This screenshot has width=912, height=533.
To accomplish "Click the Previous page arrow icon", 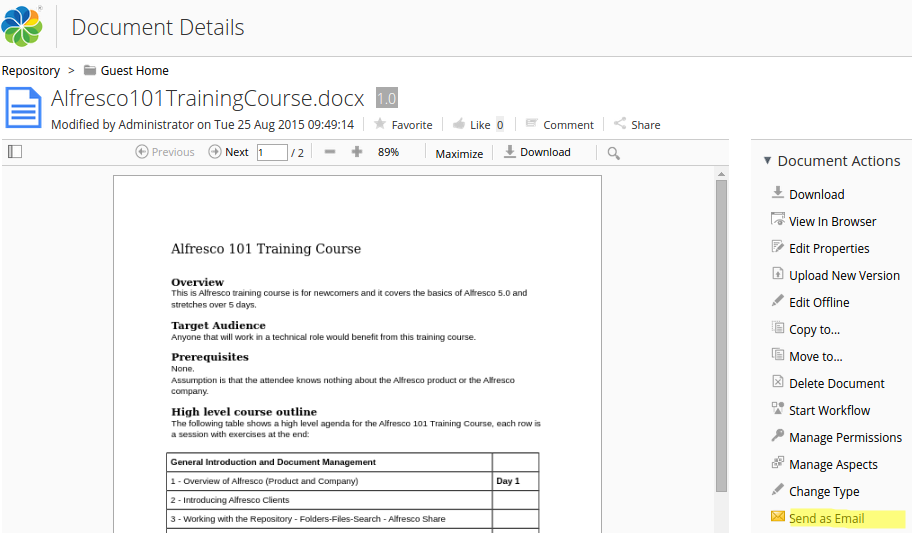I will 141,152.
